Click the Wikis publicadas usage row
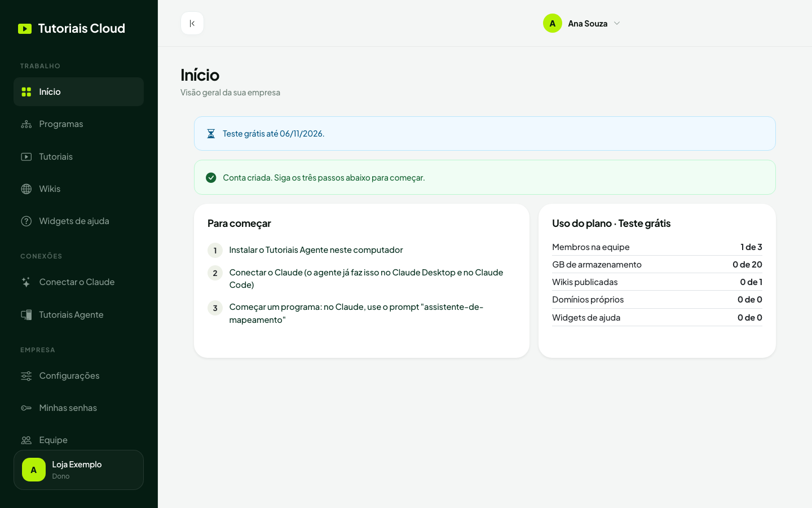The image size is (812, 508). click(x=657, y=282)
